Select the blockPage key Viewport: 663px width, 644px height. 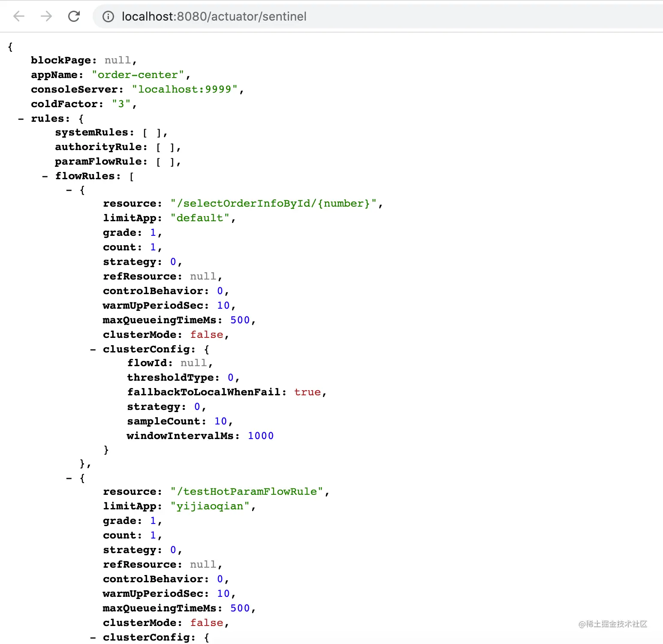61,60
